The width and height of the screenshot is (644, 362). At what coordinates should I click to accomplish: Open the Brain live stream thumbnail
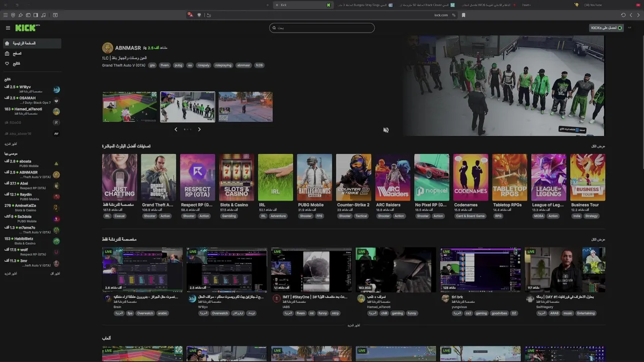click(x=142, y=269)
